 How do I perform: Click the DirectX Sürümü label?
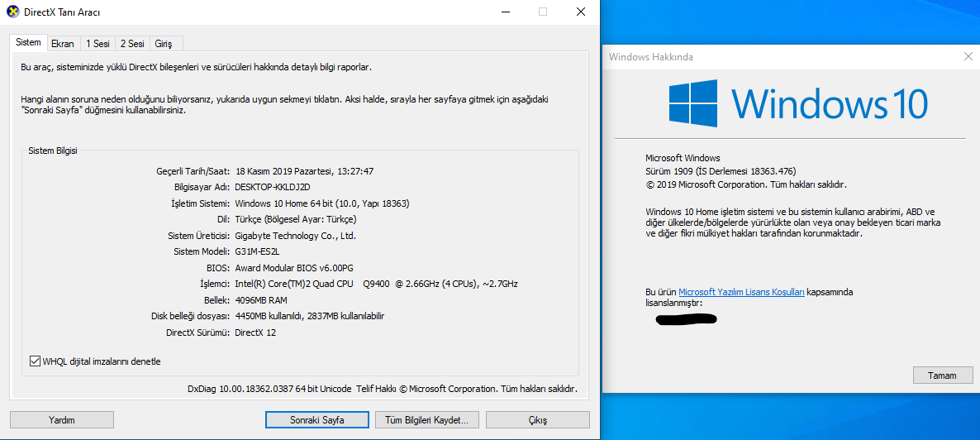click(x=198, y=333)
